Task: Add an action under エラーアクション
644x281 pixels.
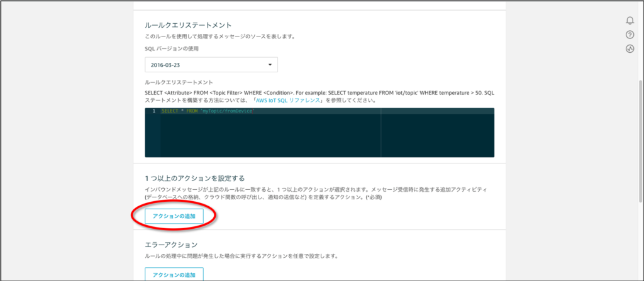Action: tap(174, 274)
